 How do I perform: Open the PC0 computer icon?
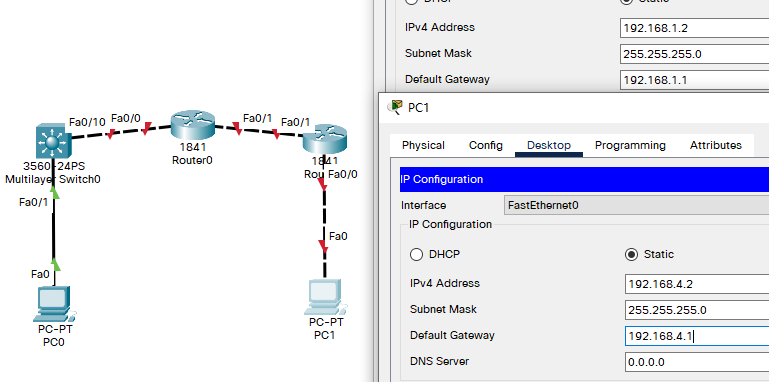[55, 304]
